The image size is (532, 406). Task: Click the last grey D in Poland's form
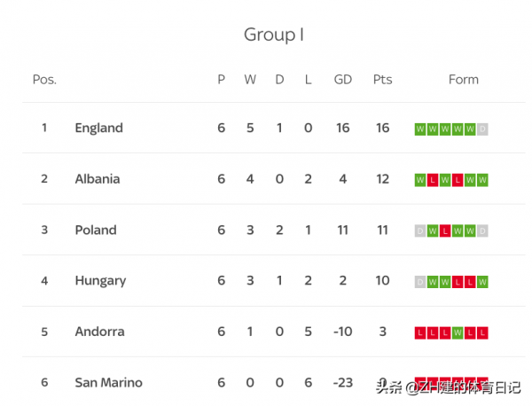483,231
